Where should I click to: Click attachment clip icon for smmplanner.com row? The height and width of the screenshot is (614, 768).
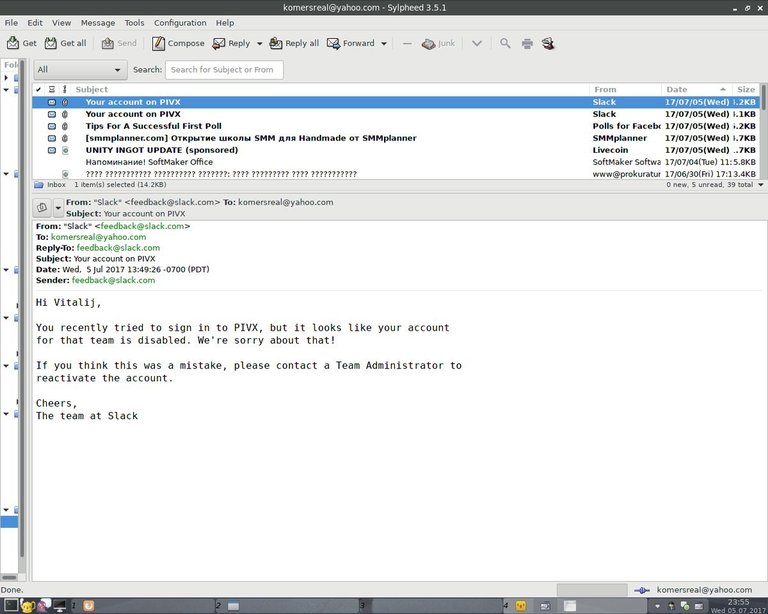click(65, 138)
